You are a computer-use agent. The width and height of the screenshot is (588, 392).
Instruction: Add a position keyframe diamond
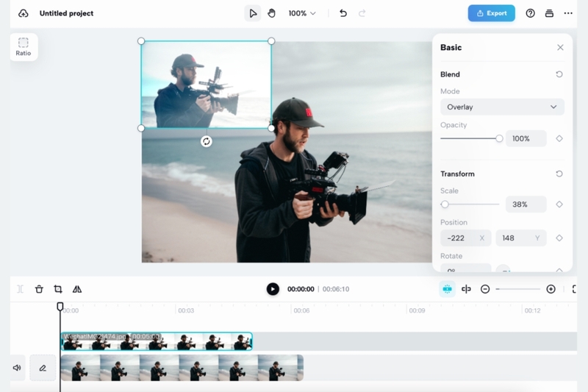point(559,238)
